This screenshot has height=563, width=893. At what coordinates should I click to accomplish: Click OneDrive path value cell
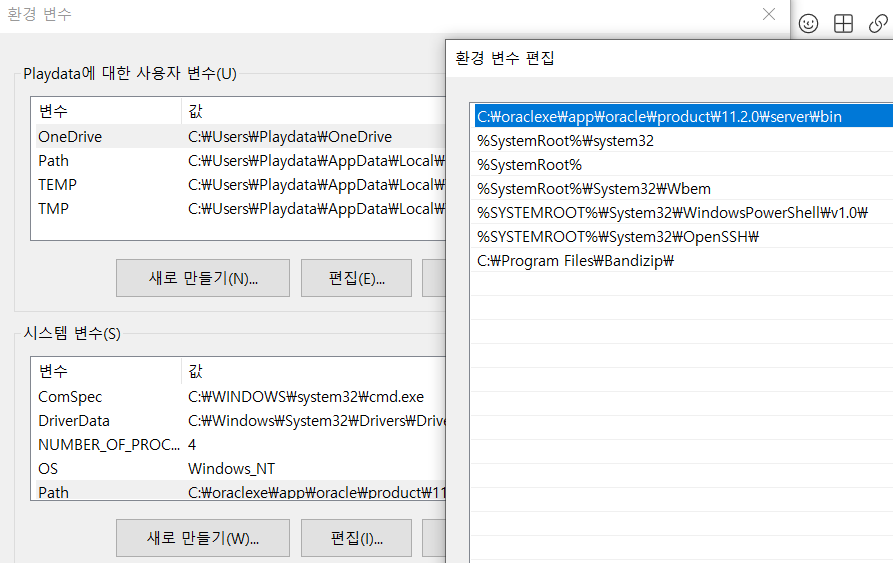290,137
